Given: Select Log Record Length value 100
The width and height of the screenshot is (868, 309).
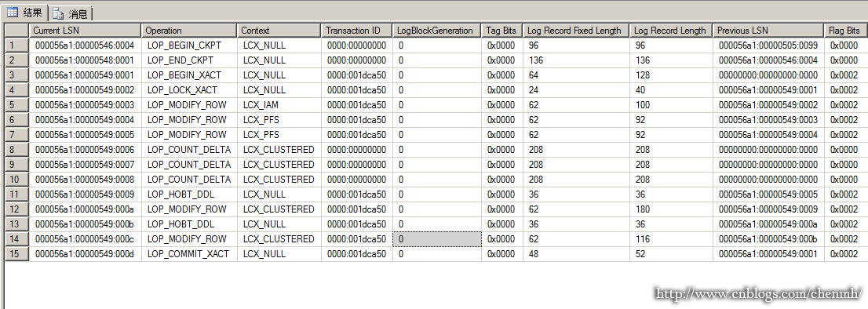Looking at the screenshot, I should point(672,105).
